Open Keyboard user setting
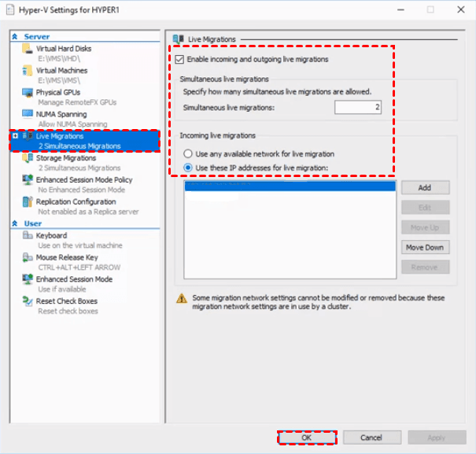This screenshot has width=476, height=454. (51, 235)
